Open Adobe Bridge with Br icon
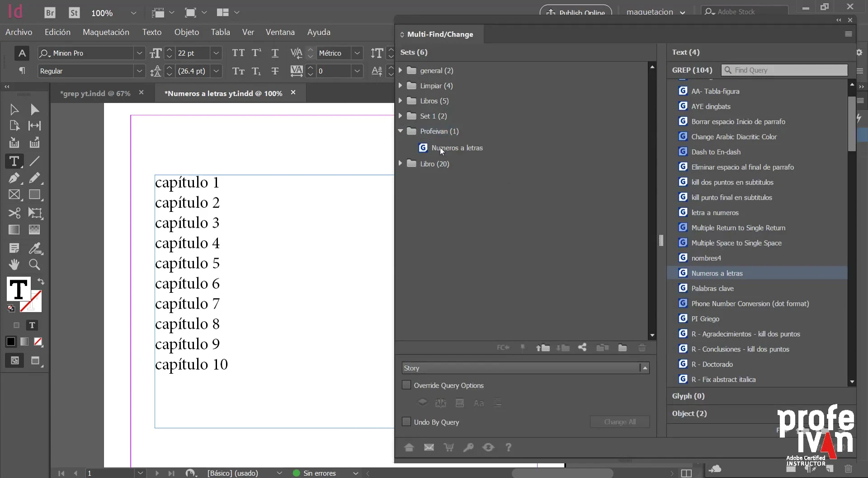 (50, 13)
